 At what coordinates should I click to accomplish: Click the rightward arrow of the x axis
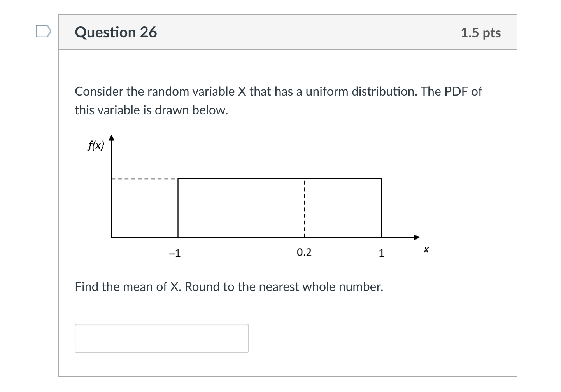pyautogui.click(x=417, y=236)
